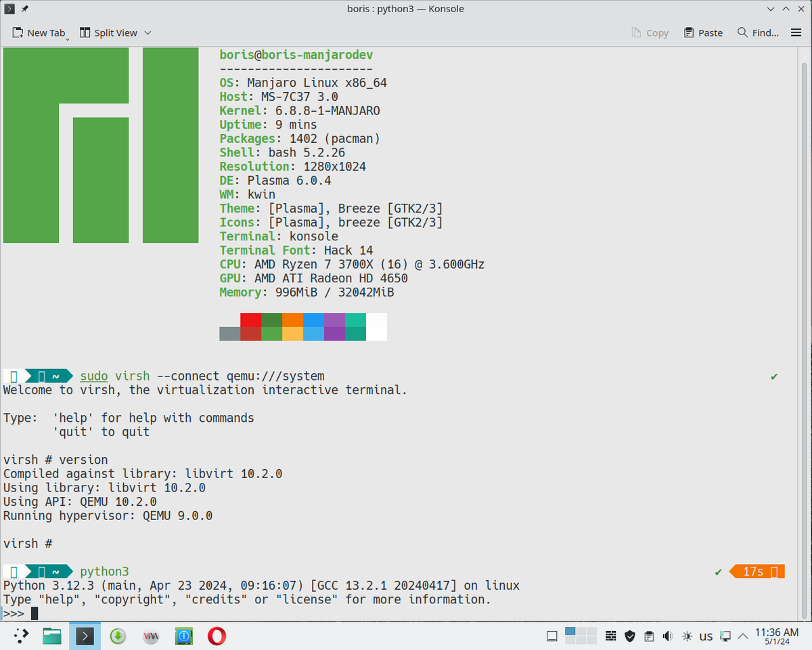Paste clipboard via Paste toolbar button
Image resolution: width=812 pixels, height=650 pixels.
pos(703,32)
